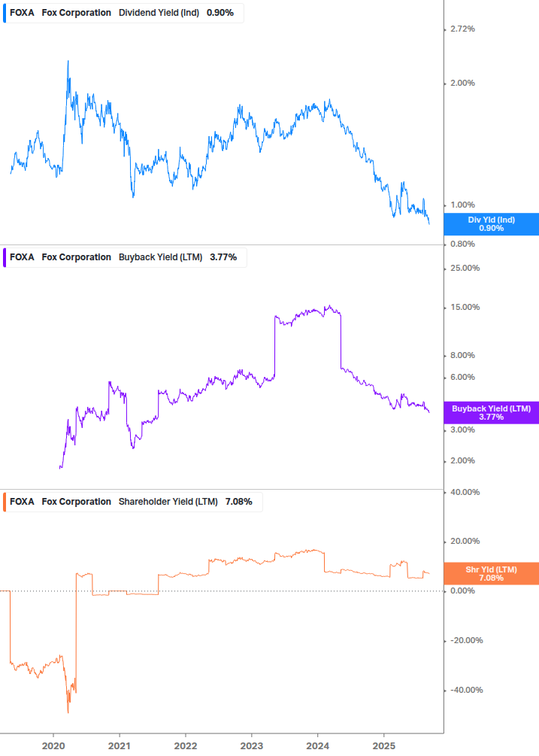The width and height of the screenshot is (539, 756).
Task: Click 'Fox Corporation' in the Dividend Yield legend
Action: [x=77, y=13]
